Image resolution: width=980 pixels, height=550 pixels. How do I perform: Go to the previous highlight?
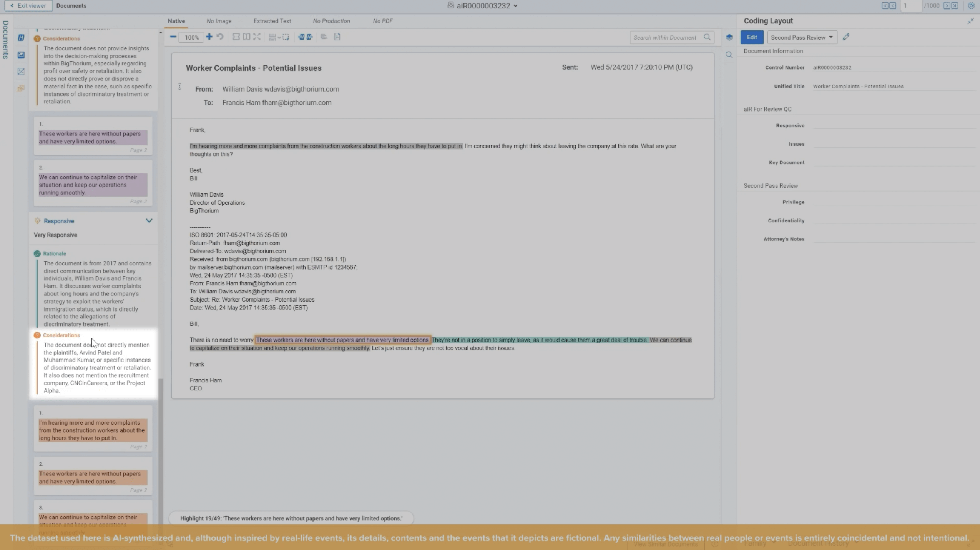301,37
